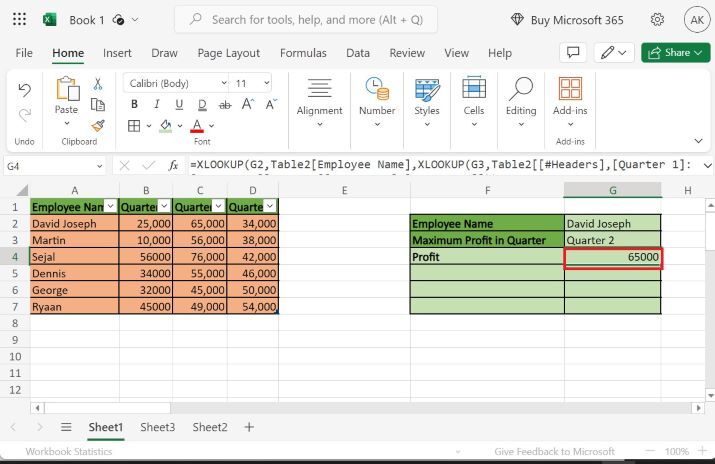Add a new sheet with plus icon
Image resolution: width=715 pixels, height=464 pixels.
[249, 427]
